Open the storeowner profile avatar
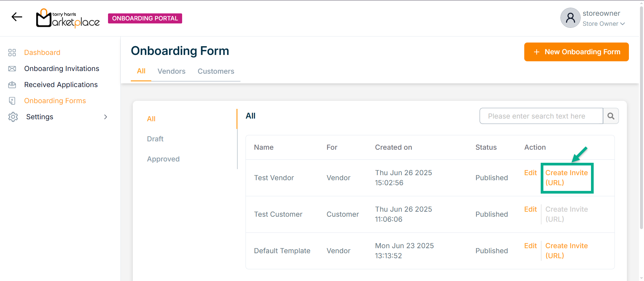 tap(570, 18)
